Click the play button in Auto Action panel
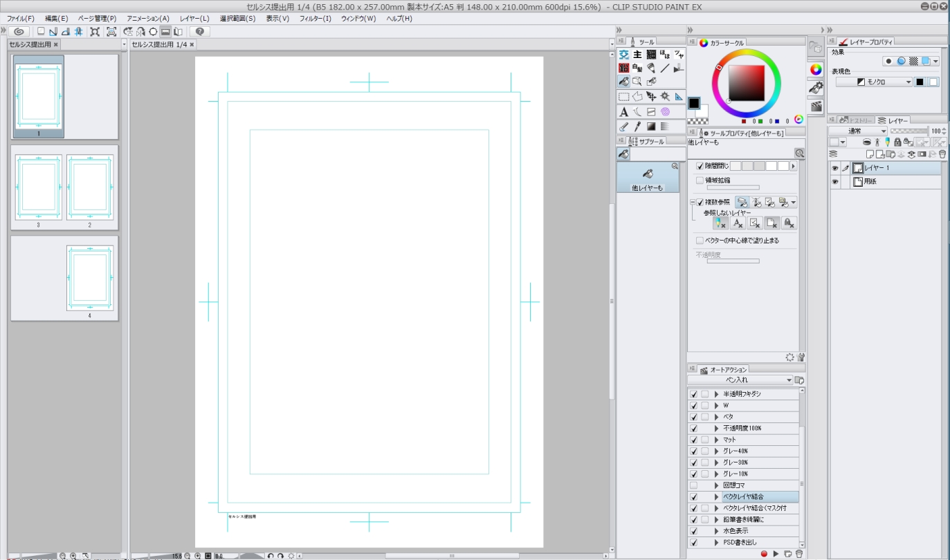 (x=776, y=554)
